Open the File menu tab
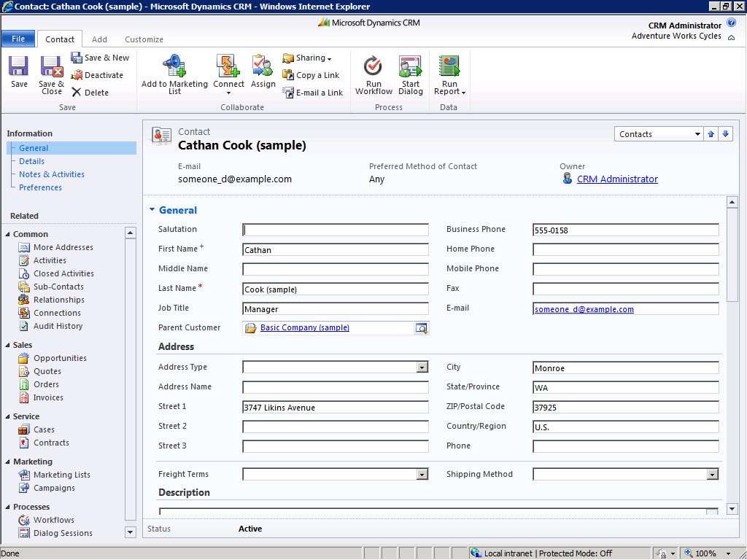Viewport: 747px width, 560px height. (x=18, y=39)
